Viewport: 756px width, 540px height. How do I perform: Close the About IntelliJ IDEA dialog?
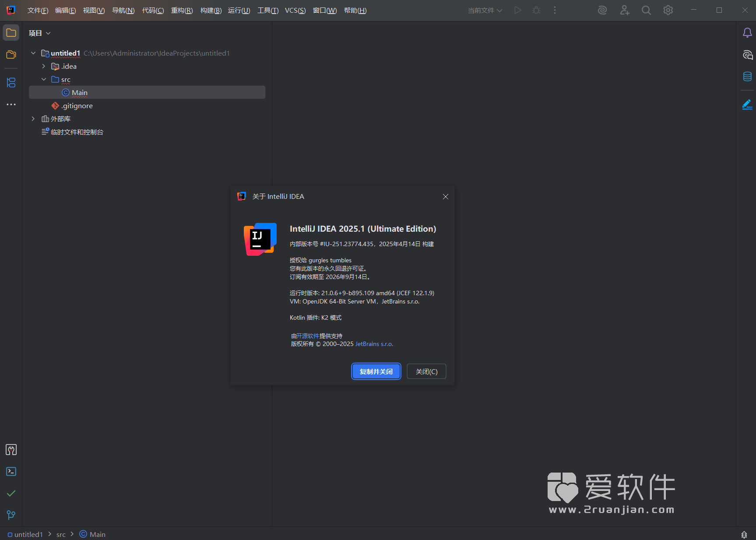[445, 197]
